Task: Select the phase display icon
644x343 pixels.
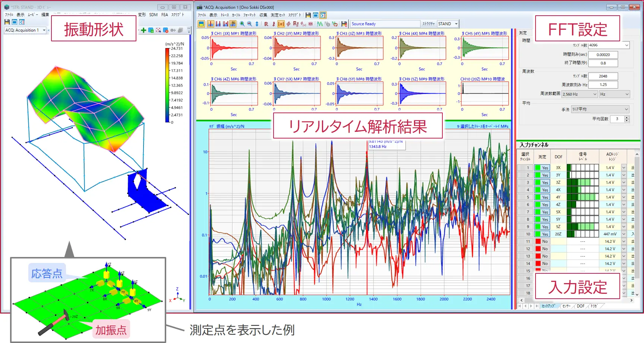Action: 288,24
